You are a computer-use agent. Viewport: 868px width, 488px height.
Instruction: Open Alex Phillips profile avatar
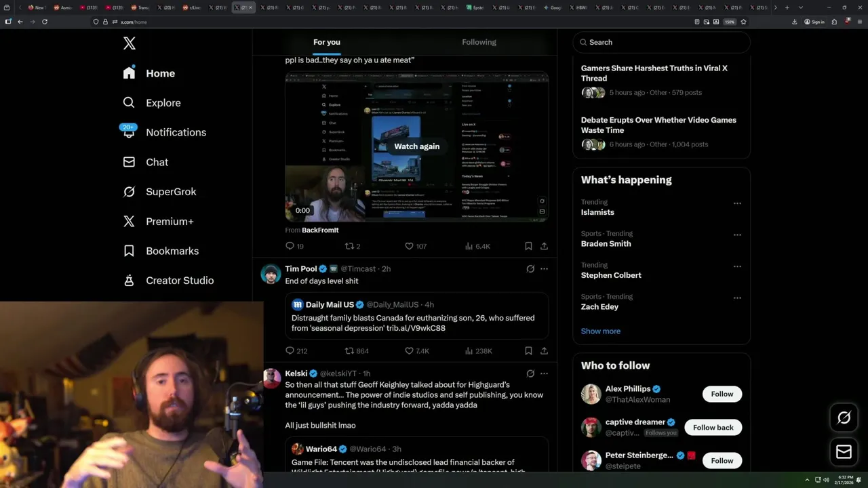[591, 394]
